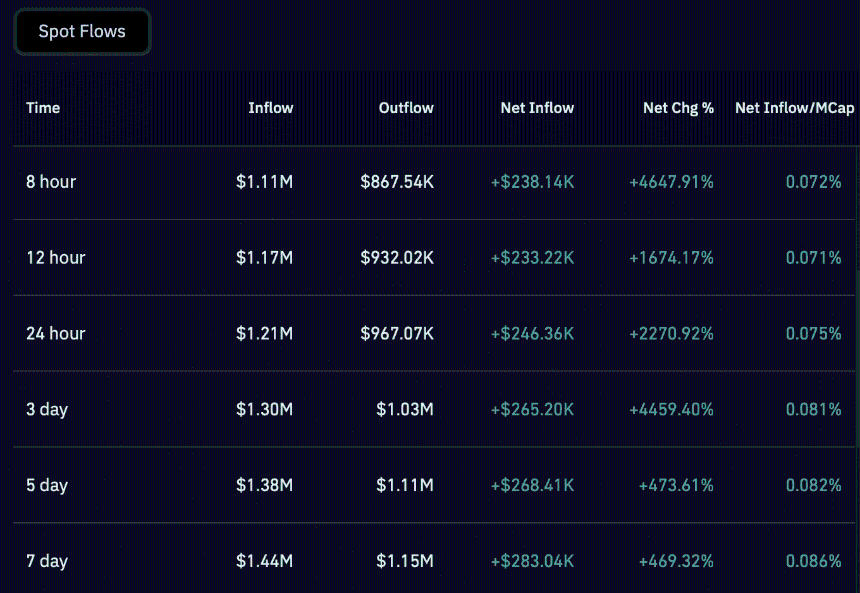Select the 8 hour row label
Image resolution: width=860 pixels, height=593 pixels.
coord(51,182)
